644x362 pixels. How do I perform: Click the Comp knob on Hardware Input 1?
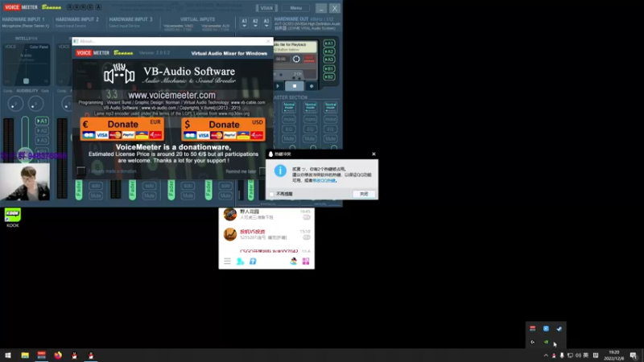coord(15,104)
